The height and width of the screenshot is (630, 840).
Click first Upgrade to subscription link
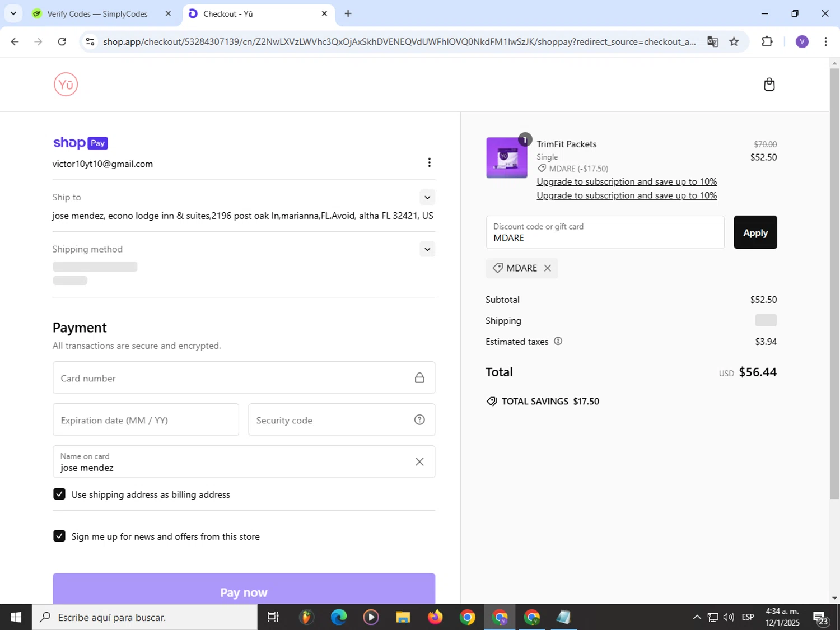point(627,181)
